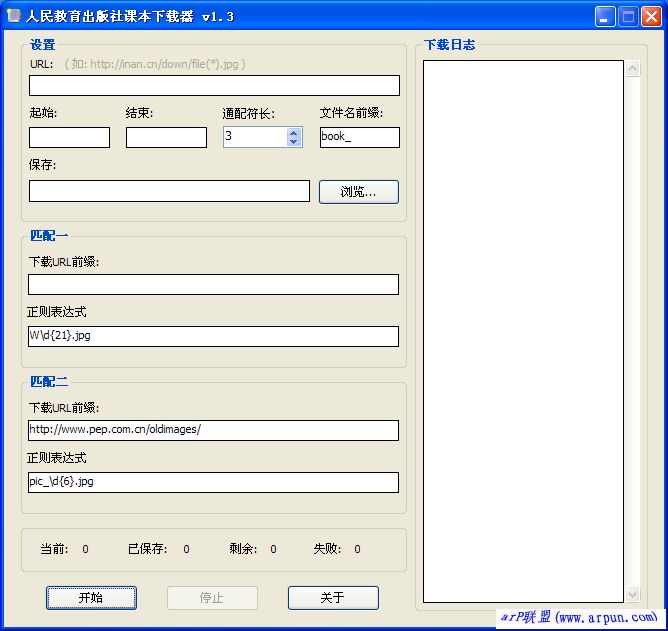Click inside the 下载日志 log area
This screenshot has width=668, height=631.
pos(523,331)
